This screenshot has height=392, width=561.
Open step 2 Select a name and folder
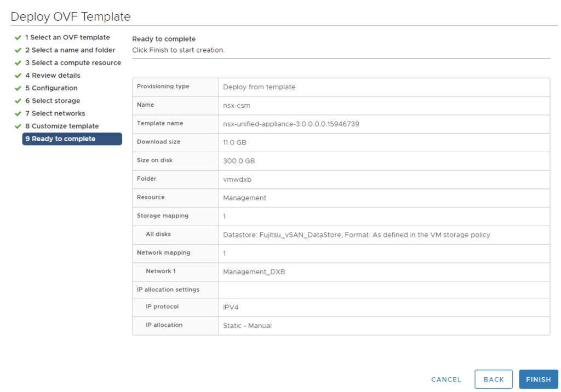(x=70, y=50)
